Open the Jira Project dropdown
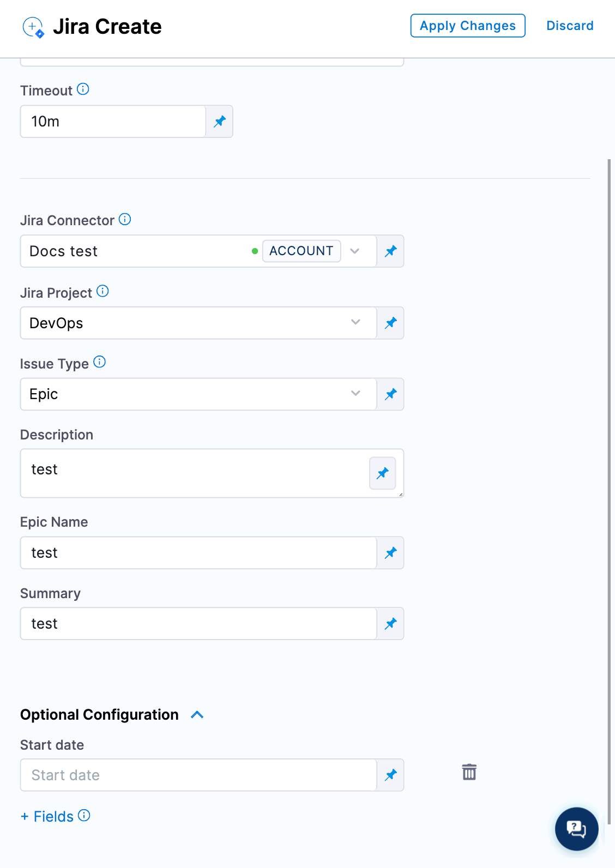615x868 pixels. [x=355, y=322]
